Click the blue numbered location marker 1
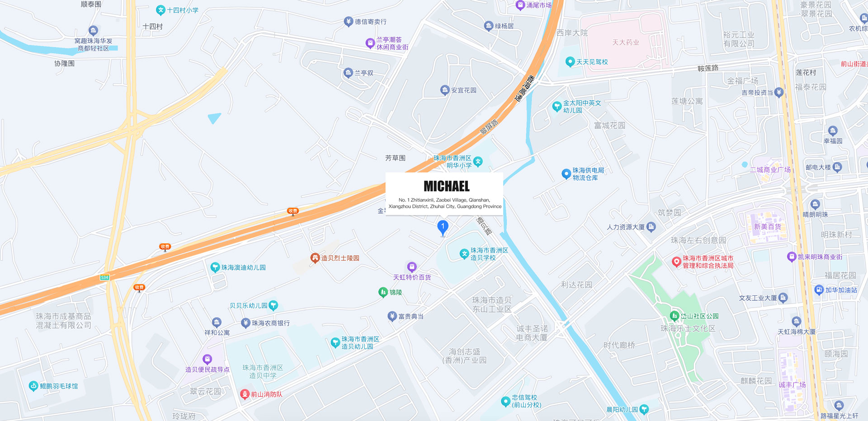 point(443,228)
